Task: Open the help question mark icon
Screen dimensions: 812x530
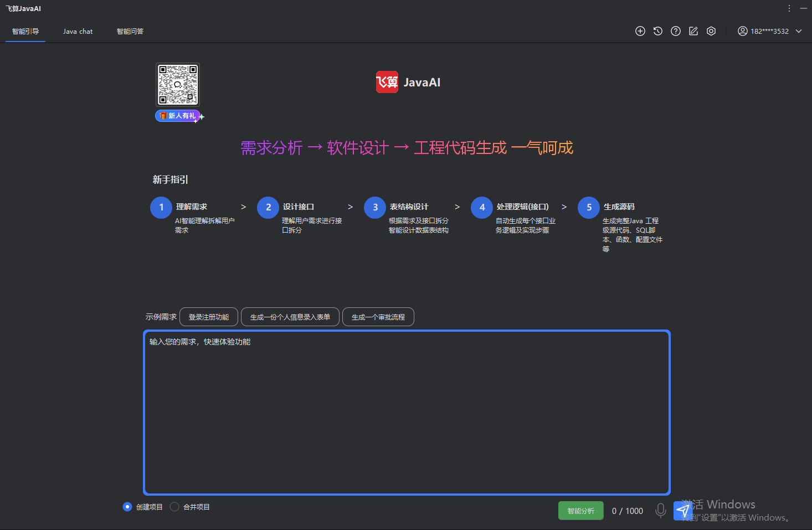Action: (675, 31)
